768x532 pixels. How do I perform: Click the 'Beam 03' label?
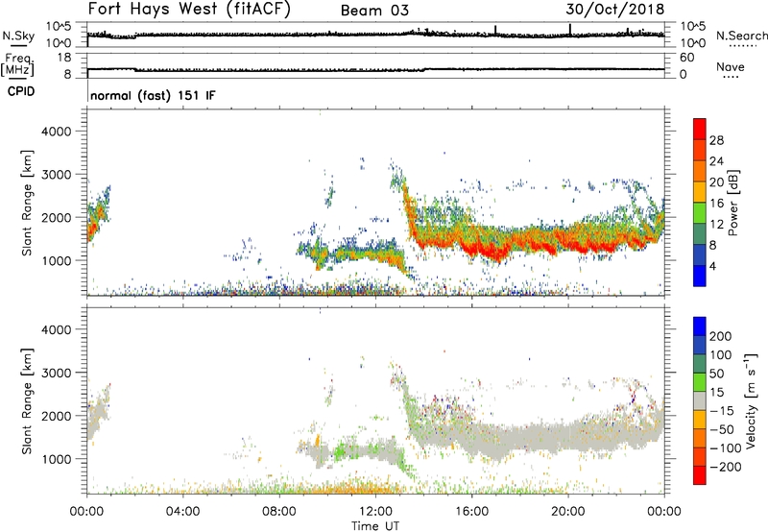coord(374,11)
